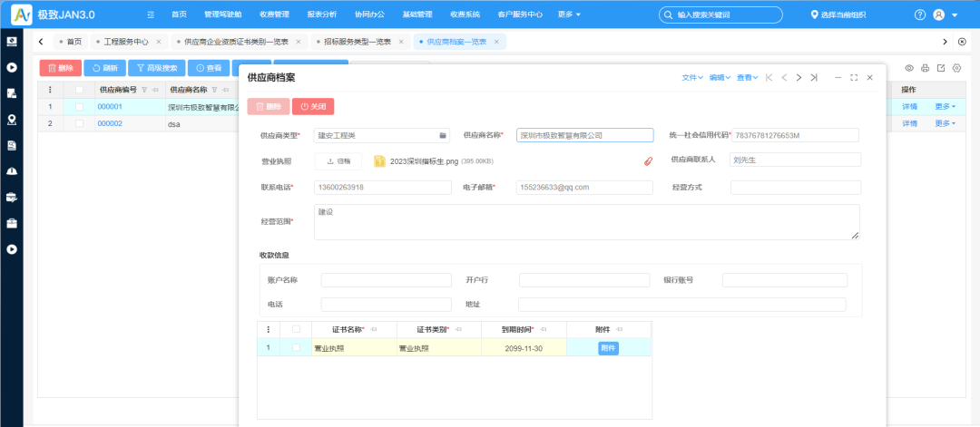Open the briefcase icon in the sidebar

[11, 223]
